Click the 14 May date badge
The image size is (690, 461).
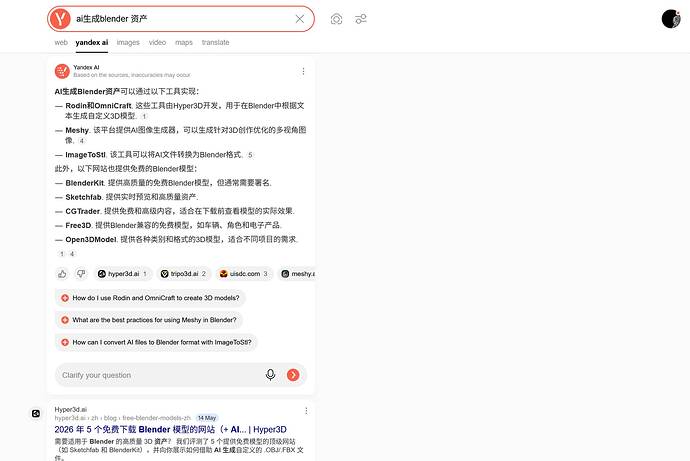click(x=207, y=418)
